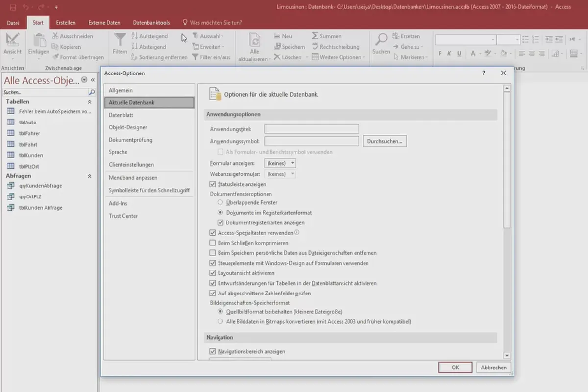Image resolution: width=588 pixels, height=392 pixels.
Task: Click the help question mark in dialog
Action: (x=484, y=73)
